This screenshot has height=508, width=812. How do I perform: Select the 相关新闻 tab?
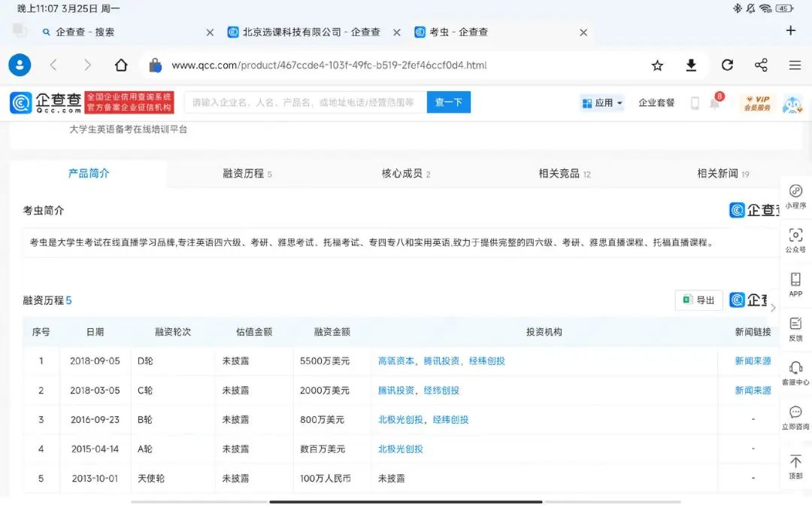click(x=723, y=173)
